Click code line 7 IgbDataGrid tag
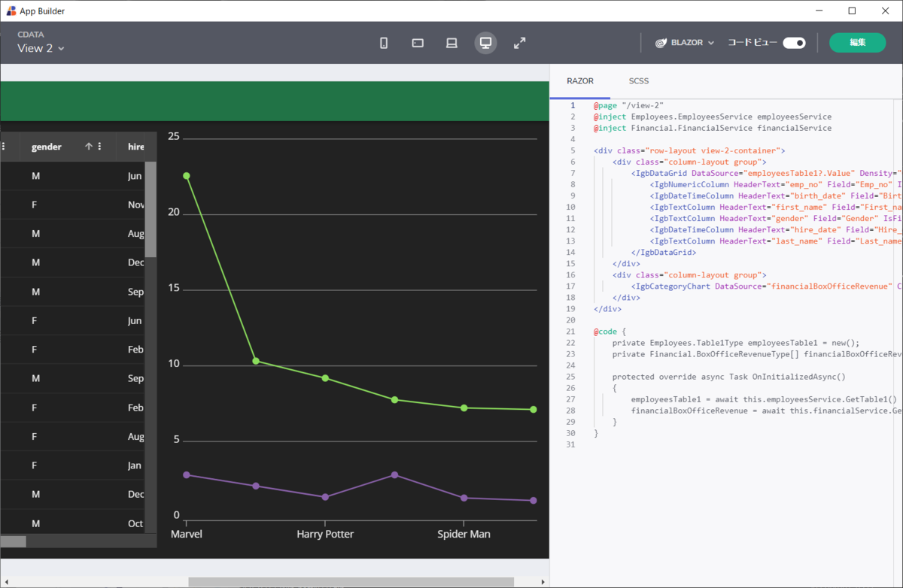 click(x=766, y=173)
